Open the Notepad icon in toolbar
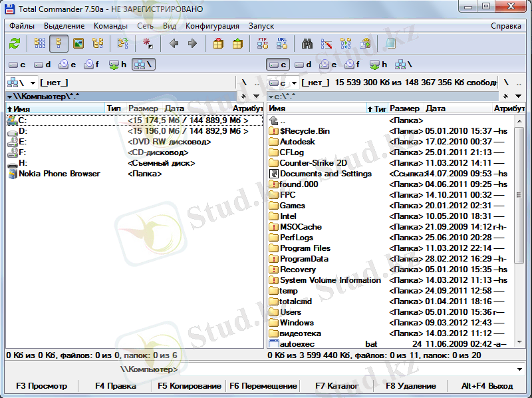Screen dimensions: 532x398 coord(390,44)
